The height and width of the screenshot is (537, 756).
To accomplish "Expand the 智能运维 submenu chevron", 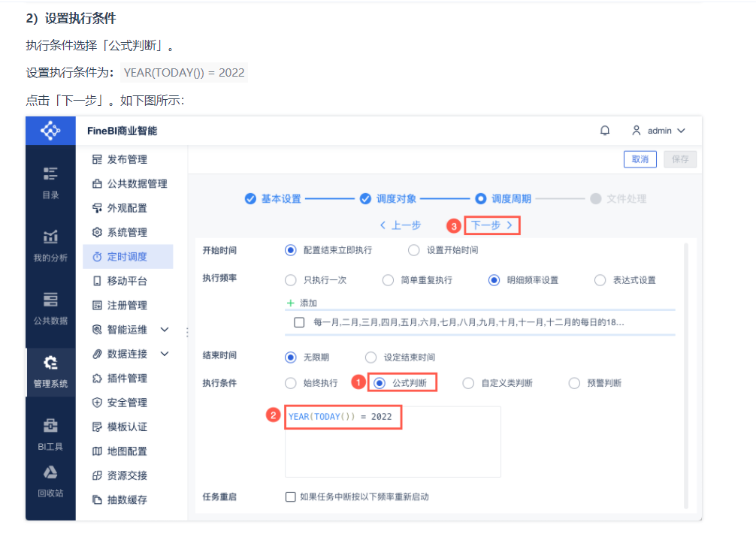I will pos(165,330).
